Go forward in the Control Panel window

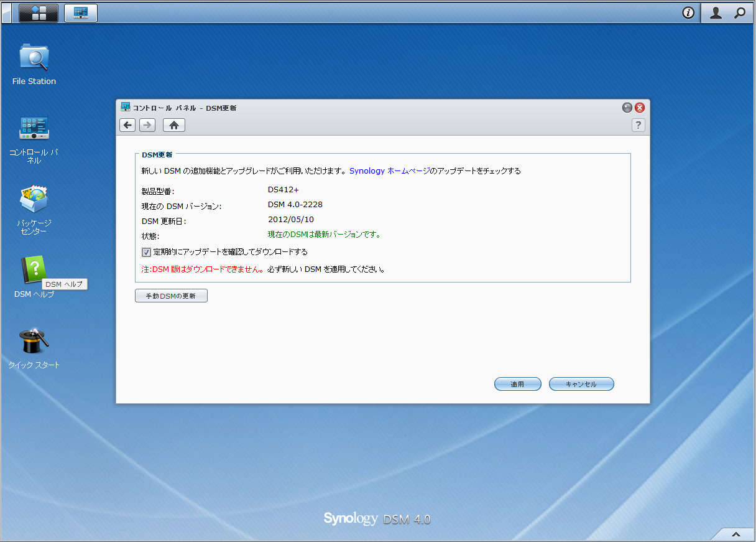[147, 125]
